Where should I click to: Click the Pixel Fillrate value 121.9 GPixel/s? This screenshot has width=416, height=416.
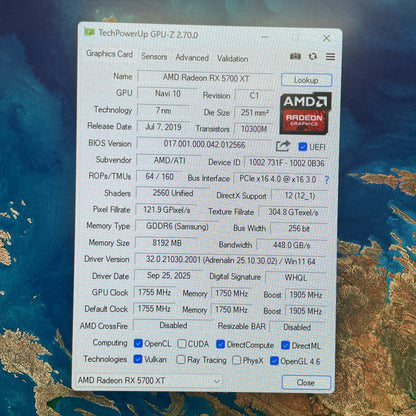167,210
